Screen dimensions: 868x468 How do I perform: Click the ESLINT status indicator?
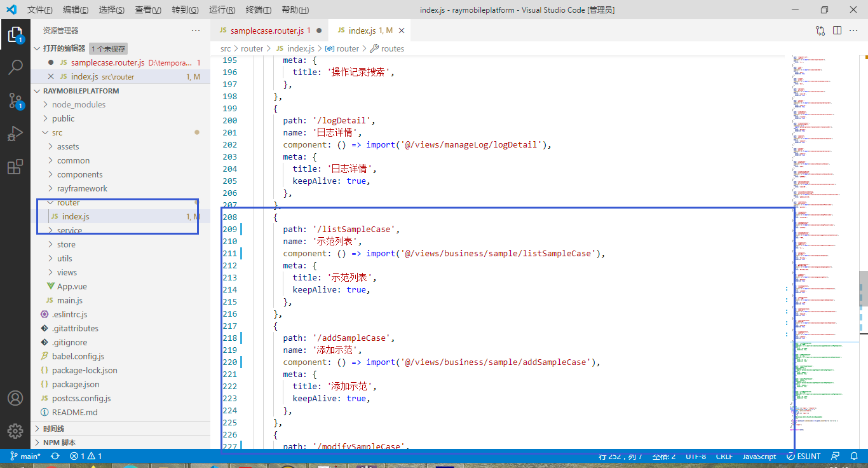click(804, 456)
